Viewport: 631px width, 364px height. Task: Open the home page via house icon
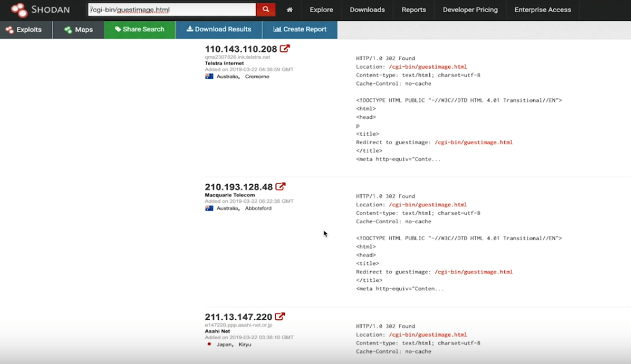[290, 10]
